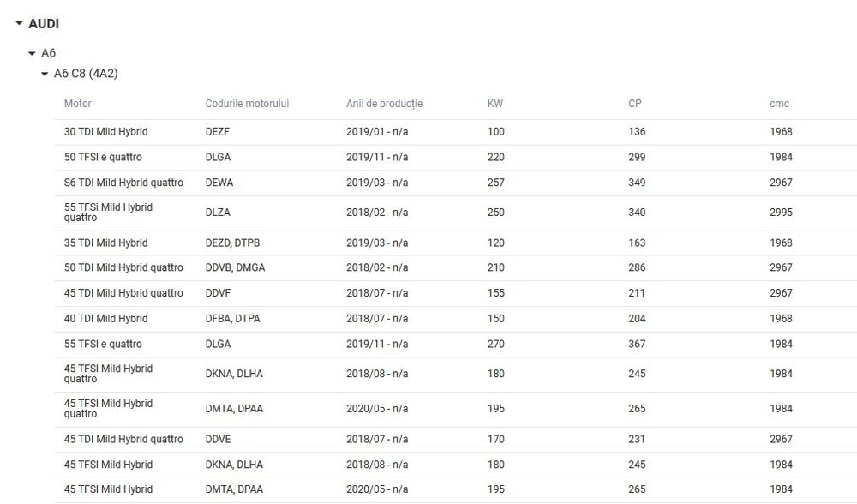
Task: Click the KW column header
Action: pyautogui.click(x=495, y=104)
